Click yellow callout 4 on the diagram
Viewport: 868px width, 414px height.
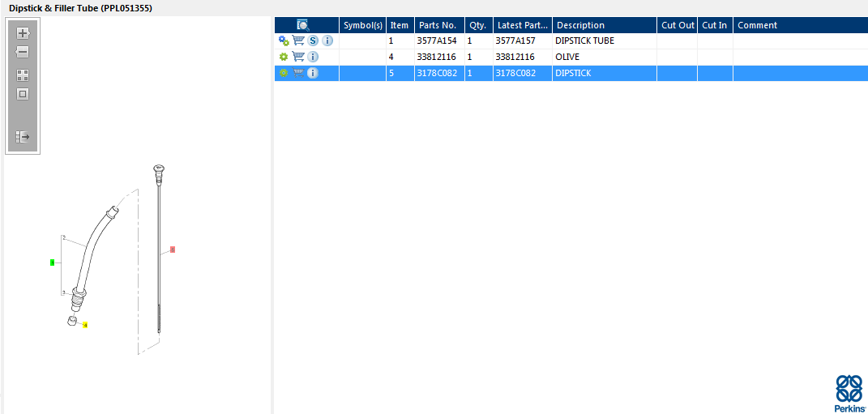[85, 326]
